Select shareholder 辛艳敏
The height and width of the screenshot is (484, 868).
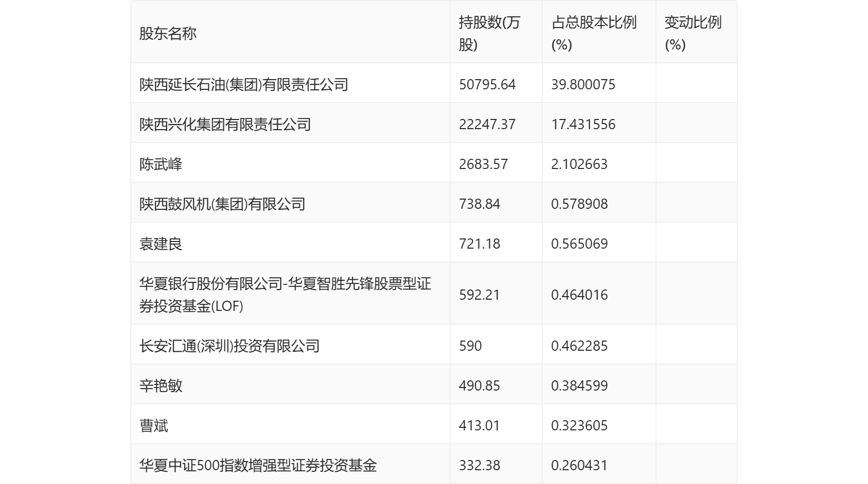pyautogui.click(x=161, y=385)
